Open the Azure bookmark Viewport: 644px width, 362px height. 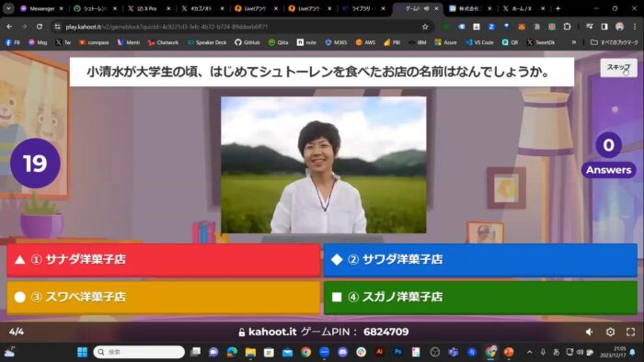[445, 42]
